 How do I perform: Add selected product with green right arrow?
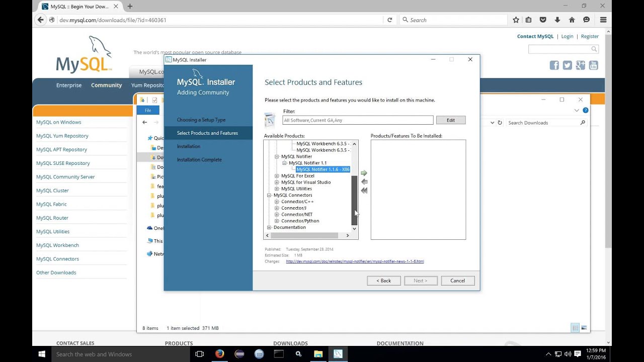tap(364, 173)
